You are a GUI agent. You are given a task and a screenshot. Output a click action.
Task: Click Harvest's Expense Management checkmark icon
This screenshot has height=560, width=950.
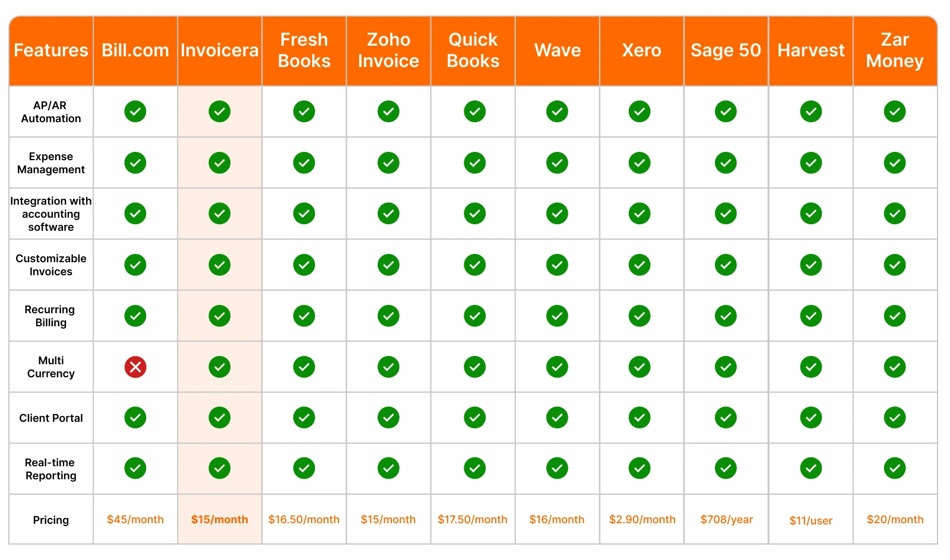(811, 163)
